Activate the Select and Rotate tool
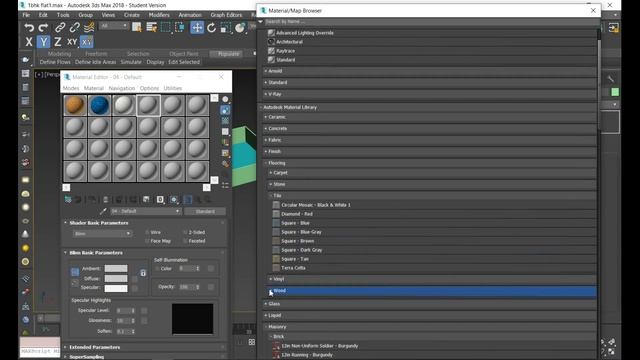 (211, 27)
